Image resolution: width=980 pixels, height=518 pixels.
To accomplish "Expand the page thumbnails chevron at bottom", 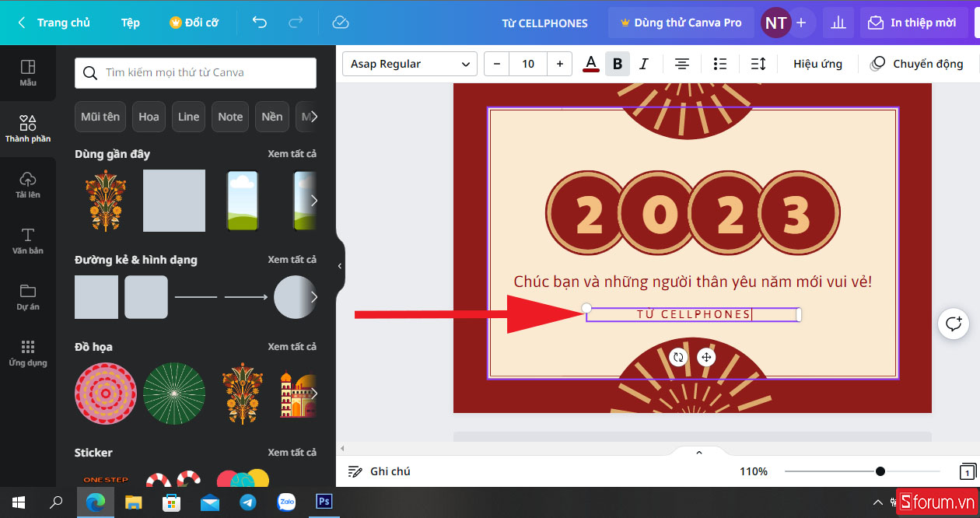I will 698,453.
